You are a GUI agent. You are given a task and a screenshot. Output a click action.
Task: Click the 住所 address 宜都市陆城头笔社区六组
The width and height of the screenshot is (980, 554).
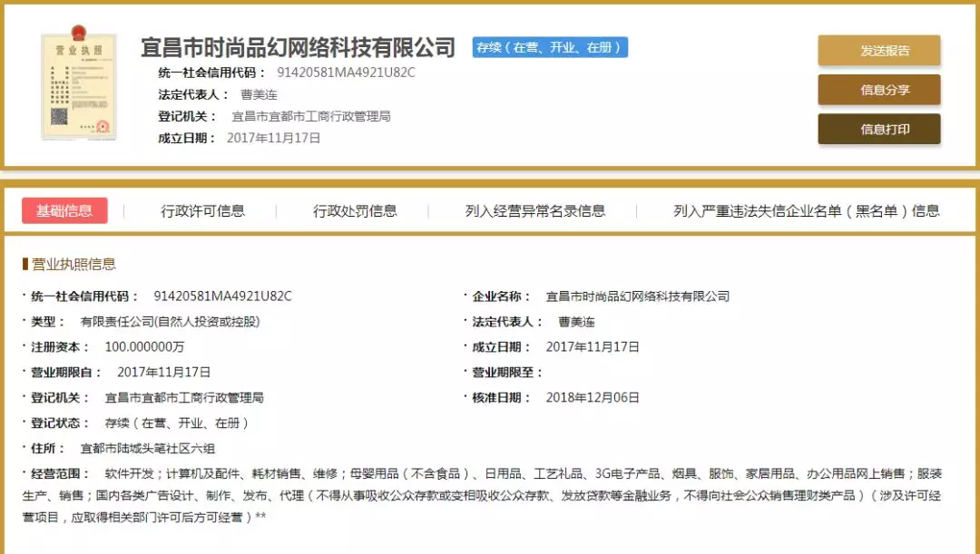[x=147, y=448]
